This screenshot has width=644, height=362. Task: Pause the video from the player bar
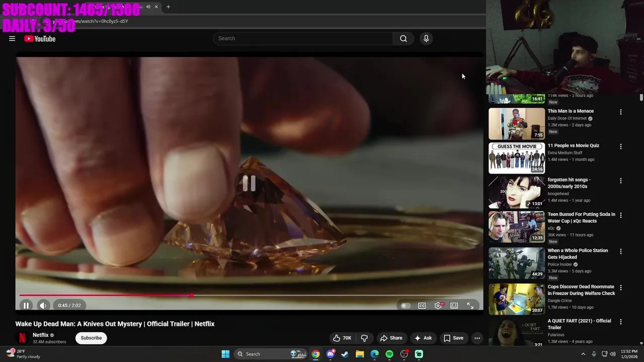click(x=26, y=305)
